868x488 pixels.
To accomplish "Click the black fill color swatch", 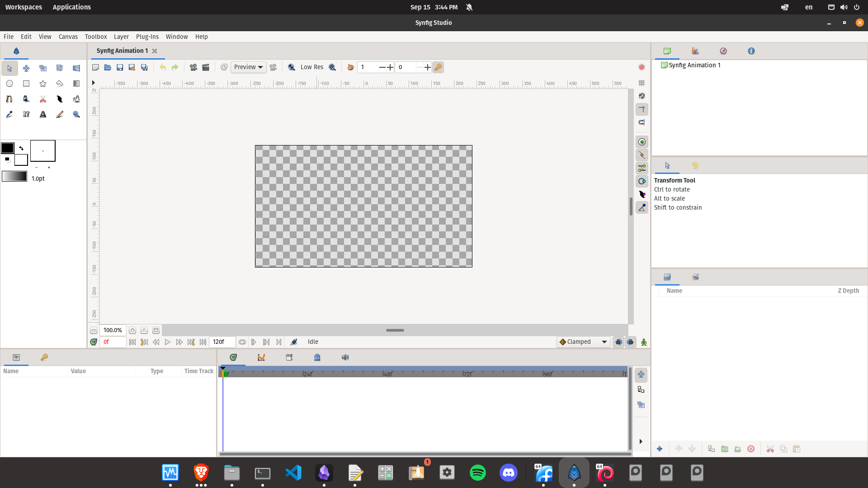I will coord(7,148).
